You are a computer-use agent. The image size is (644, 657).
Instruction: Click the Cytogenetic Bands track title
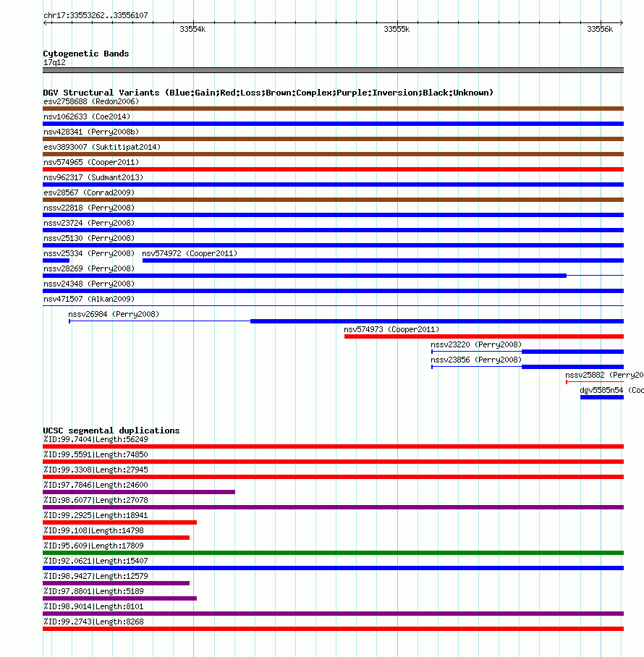[86, 54]
